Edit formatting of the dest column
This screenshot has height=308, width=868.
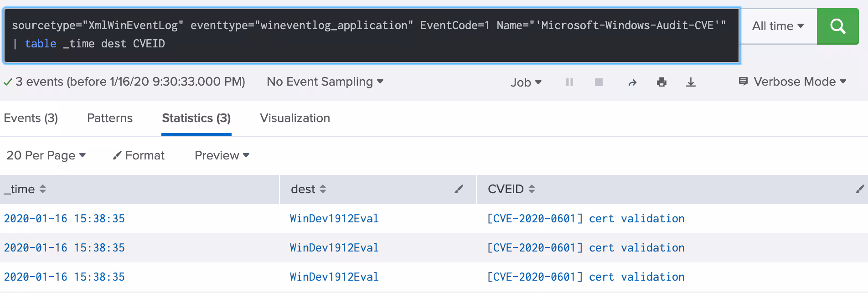pyautogui.click(x=459, y=189)
